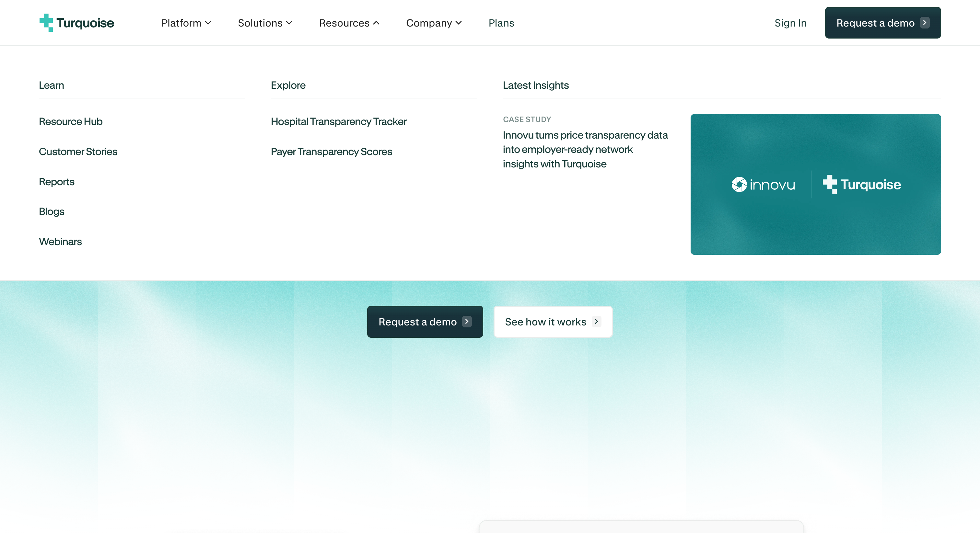
Task: Click the Turquoise logo in the header
Action: point(76,23)
